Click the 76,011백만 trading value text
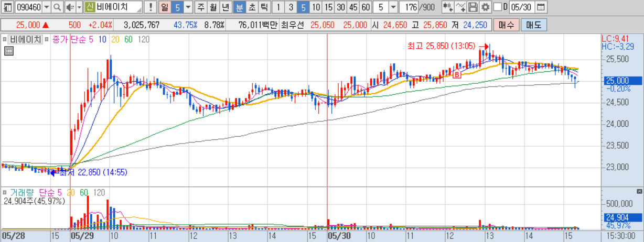644x242 pixels. pos(259,25)
